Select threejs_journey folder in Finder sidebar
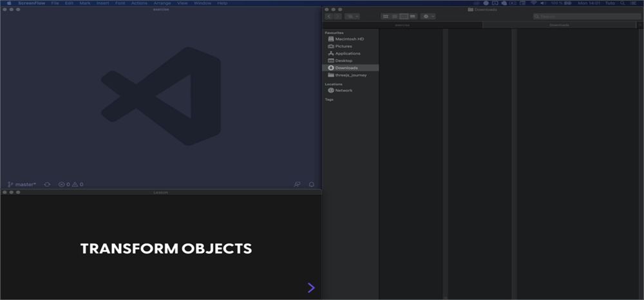This screenshot has height=300, width=644. [350, 75]
